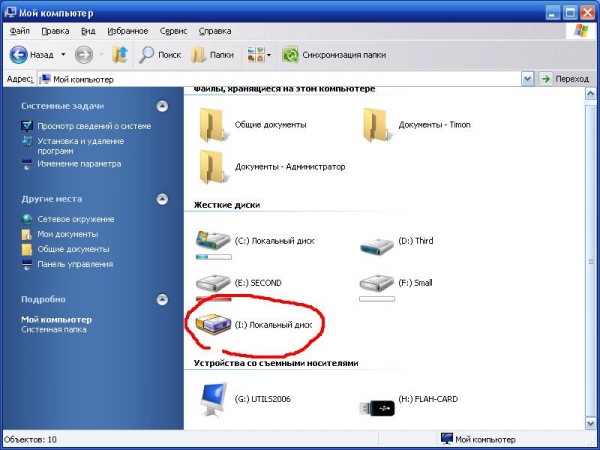This screenshot has height=450, width=600.
Task: Open the Вид menu
Action: point(88,31)
